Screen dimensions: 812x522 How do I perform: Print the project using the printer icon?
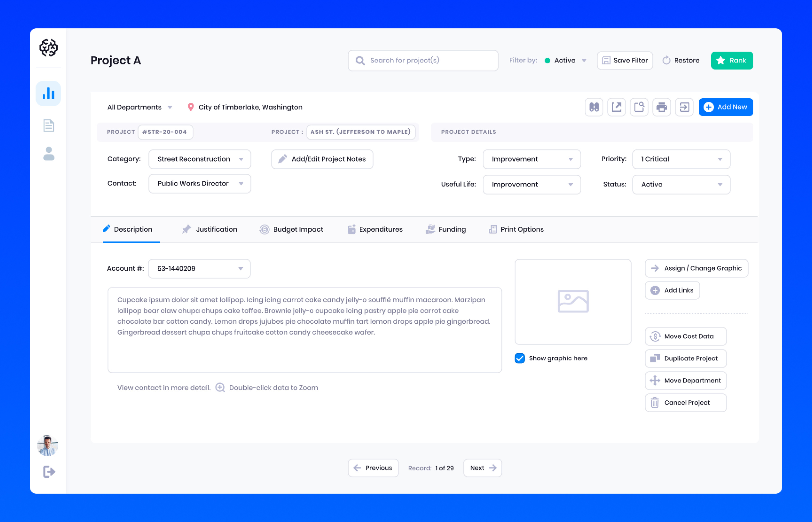pyautogui.click(x=662, y=107)
